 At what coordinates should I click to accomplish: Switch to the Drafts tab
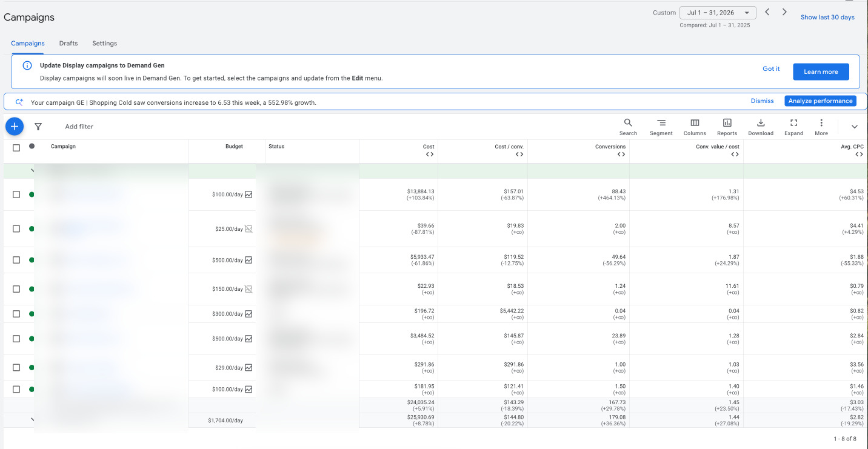pyautogui.click(x=68, y=44)
